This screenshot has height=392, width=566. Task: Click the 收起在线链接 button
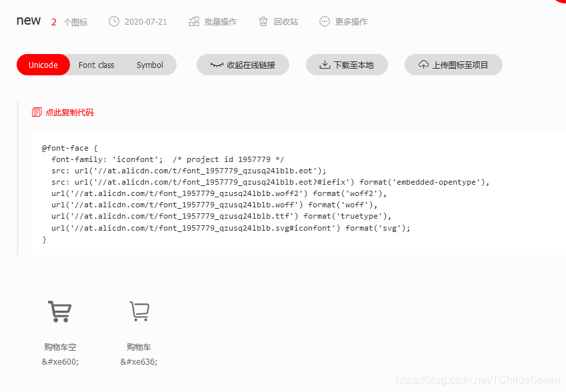tap(243, 65)
